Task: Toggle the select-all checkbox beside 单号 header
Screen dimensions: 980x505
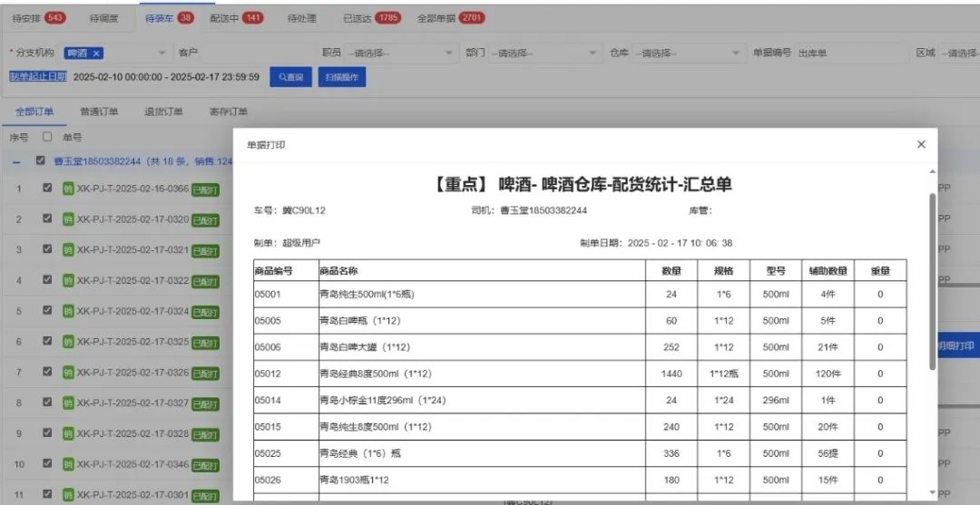Action: tap(48, 137)
